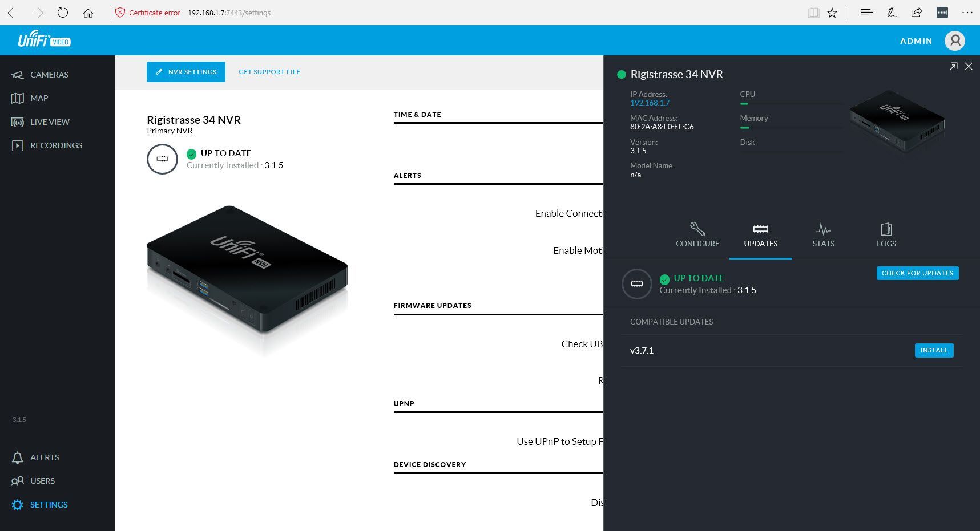980x531 pixels.
Task: Open Alerts in sidebar
Action: pos(35,457)
